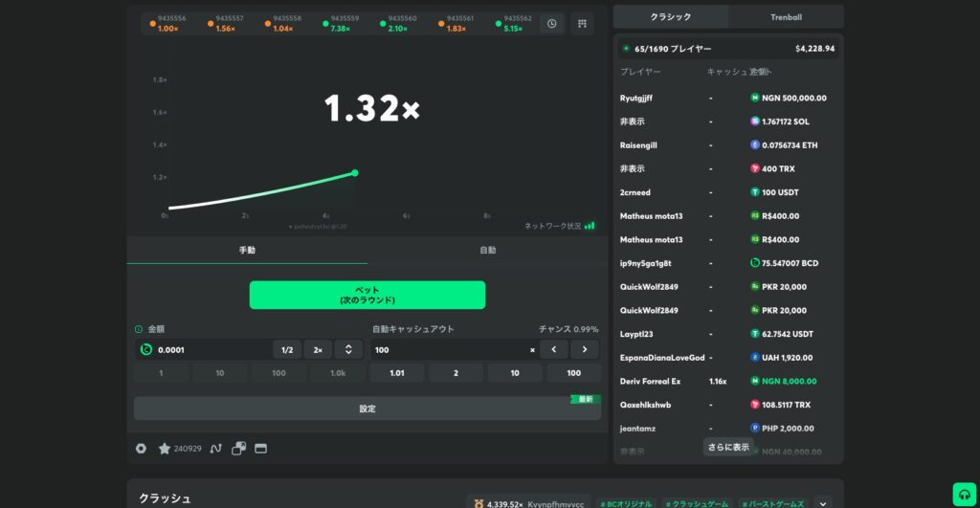The image size is (980, 508).
Task: Adjust the amount up-down stepper arrows
Action: pyautogui.click(x=348, y=350)
